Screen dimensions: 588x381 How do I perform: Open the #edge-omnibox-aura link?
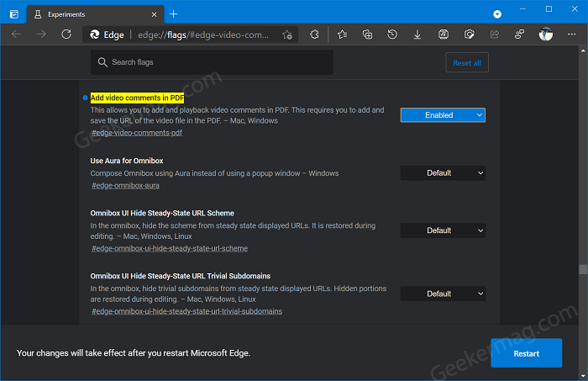125,185
